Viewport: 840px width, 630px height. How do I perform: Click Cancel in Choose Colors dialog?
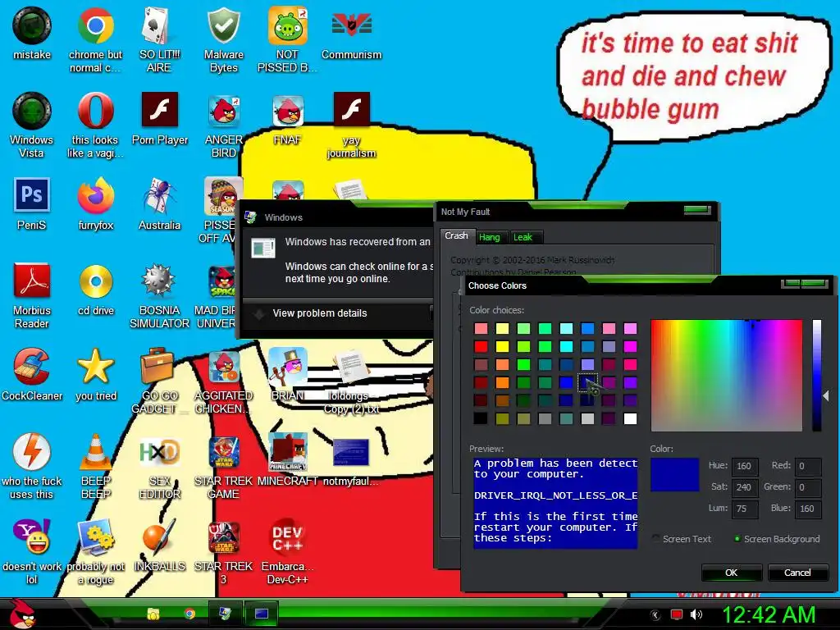(797, 573)
